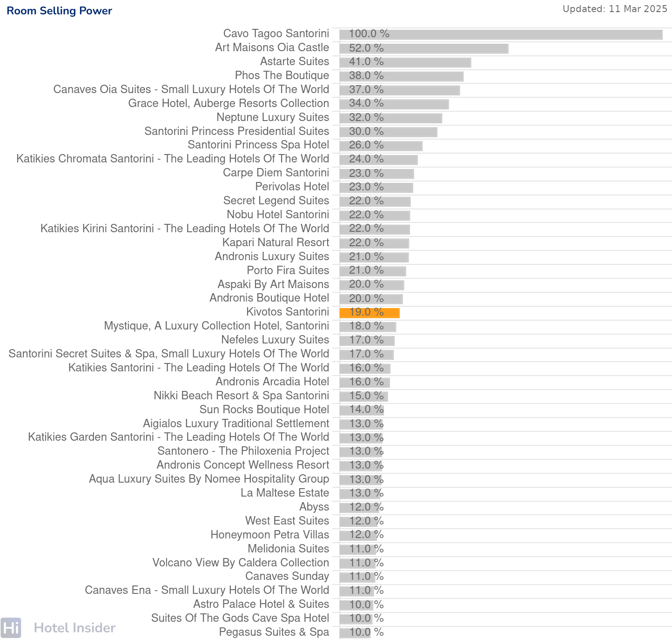Select Katikies Kirini Santorini label

pos(185,229)
